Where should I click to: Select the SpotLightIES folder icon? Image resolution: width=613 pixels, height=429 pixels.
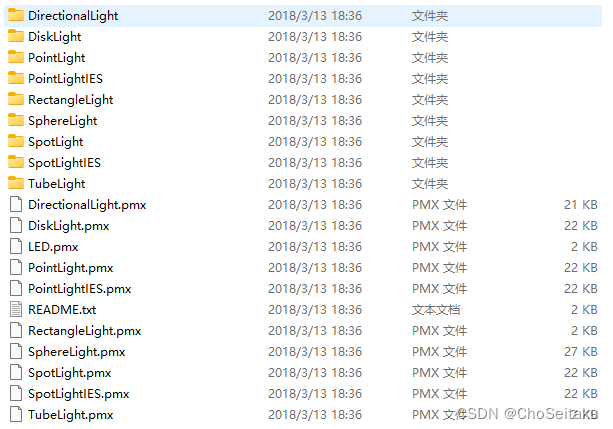pos(16,162)
